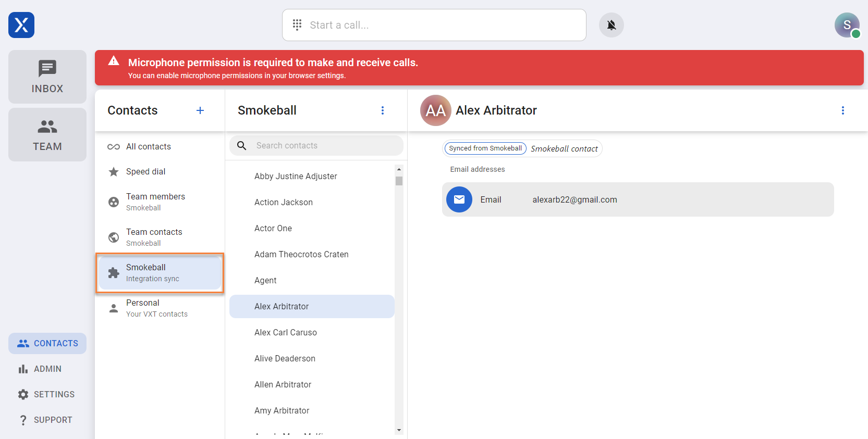Click the blue email envelope icon
Image resolution: width=868 pixels, height=439 pixels.
tap(459, 199)
